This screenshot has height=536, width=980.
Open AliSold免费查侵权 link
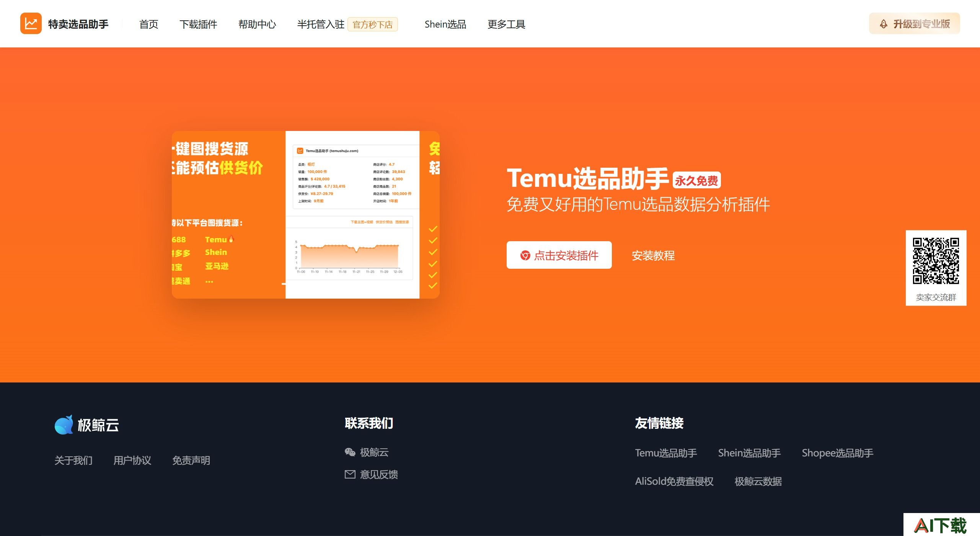(x=674, y=481)
